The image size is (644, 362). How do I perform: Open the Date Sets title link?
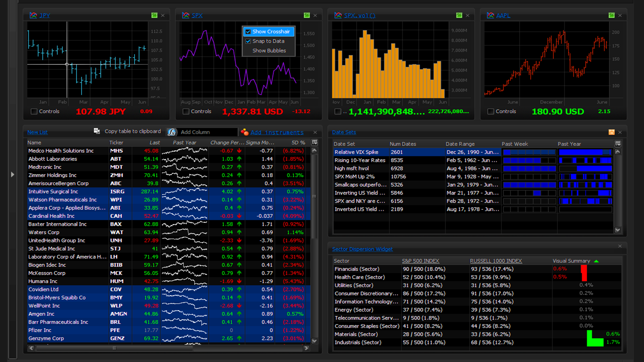[x=344, y=132]
